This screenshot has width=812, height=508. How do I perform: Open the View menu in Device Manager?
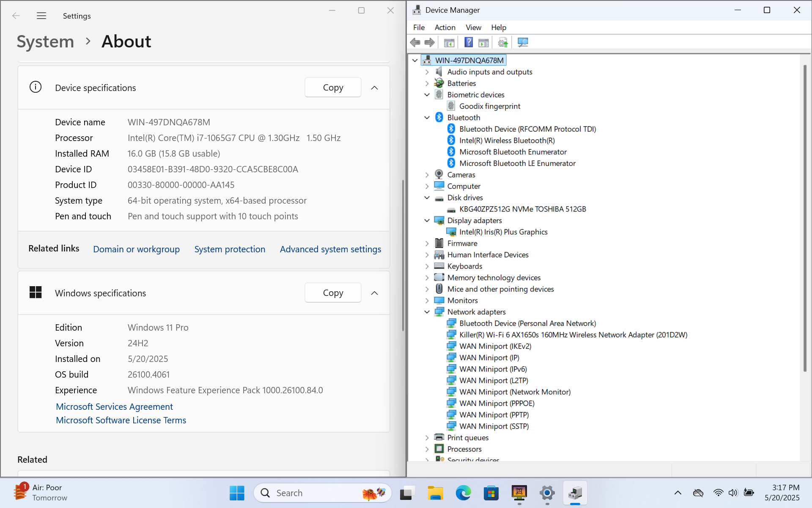[473, 28]
